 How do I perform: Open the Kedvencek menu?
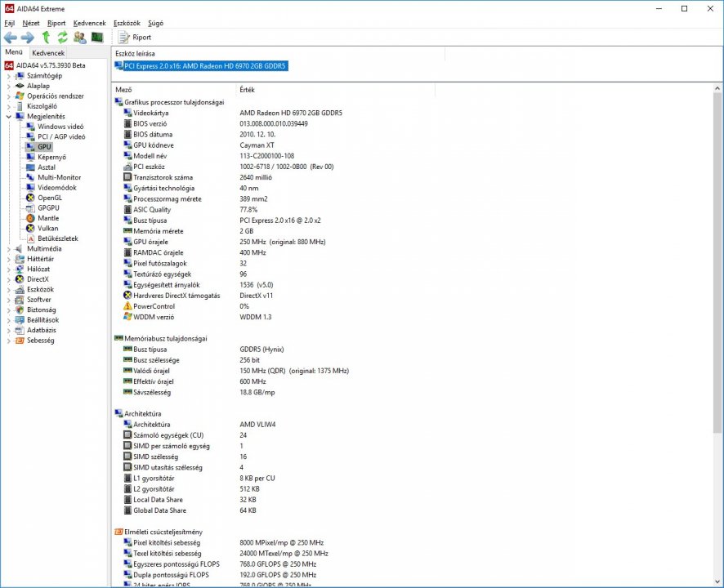coord(89,23)
